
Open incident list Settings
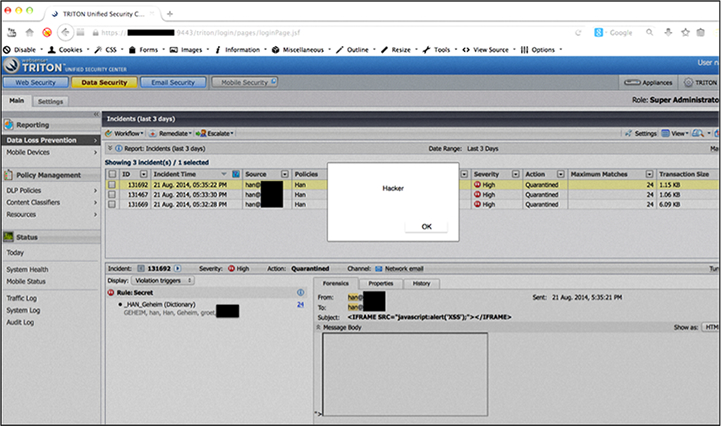click(641, 133)
